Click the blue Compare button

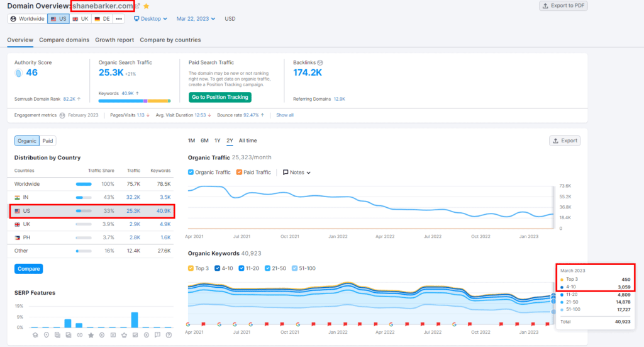point(29,269)
